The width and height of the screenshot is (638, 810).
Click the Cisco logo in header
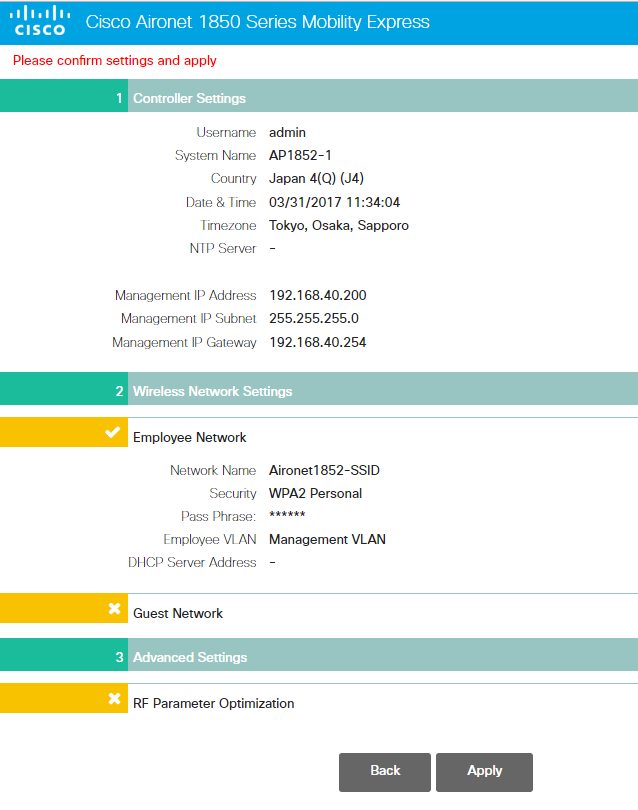point(40,21)
